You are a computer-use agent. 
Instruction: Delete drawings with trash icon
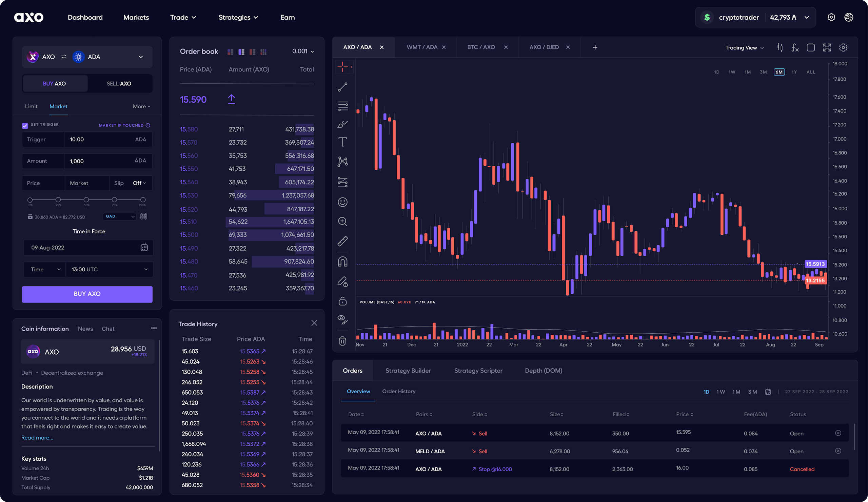tap(342, 341)
